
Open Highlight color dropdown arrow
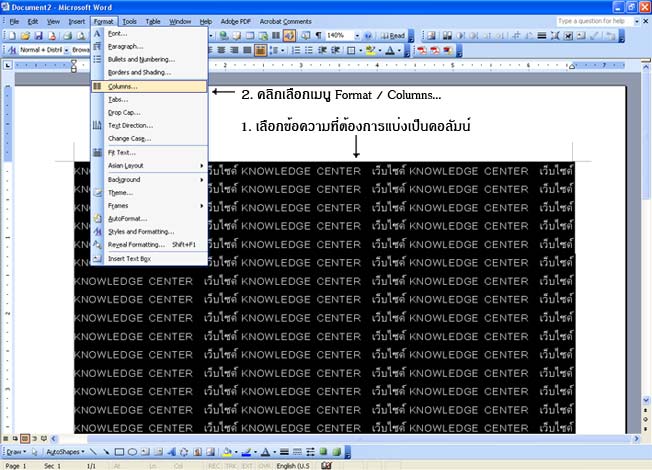380,50
